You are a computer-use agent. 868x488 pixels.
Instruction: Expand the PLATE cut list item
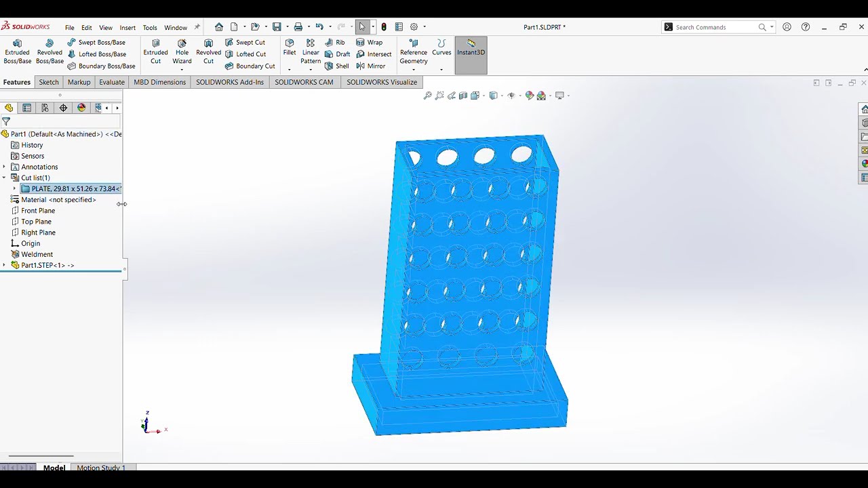pyautogui.click(x=14, y=188)
